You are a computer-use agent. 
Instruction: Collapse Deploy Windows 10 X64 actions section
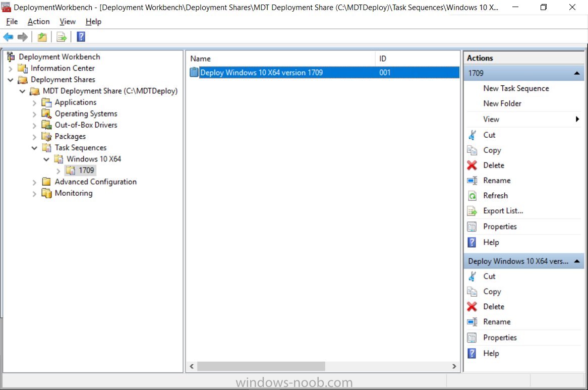[577, 261]
